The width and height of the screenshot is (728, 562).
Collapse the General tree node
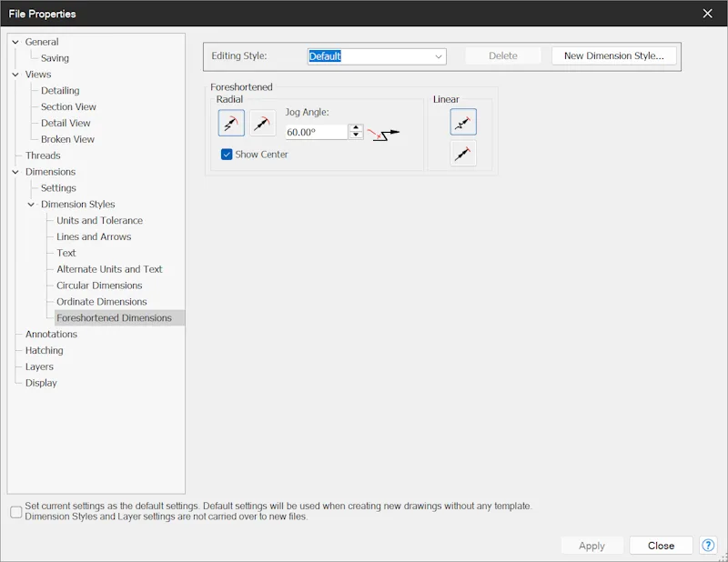pyautogui.click(x=15, y=42)
